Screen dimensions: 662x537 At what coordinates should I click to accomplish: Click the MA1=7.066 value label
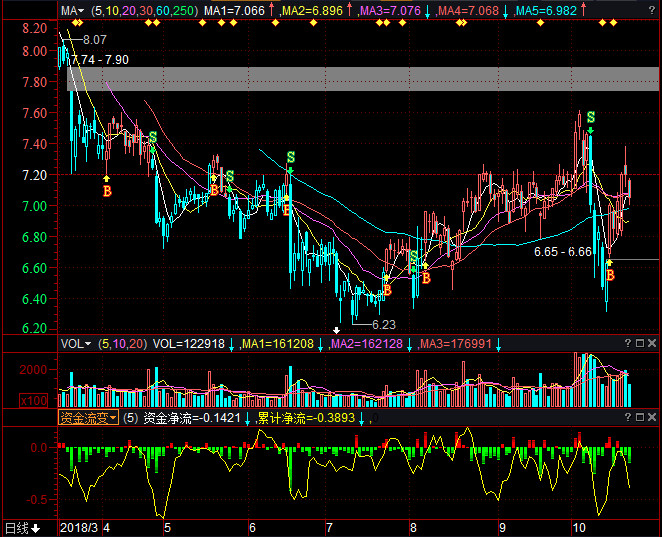234,10
